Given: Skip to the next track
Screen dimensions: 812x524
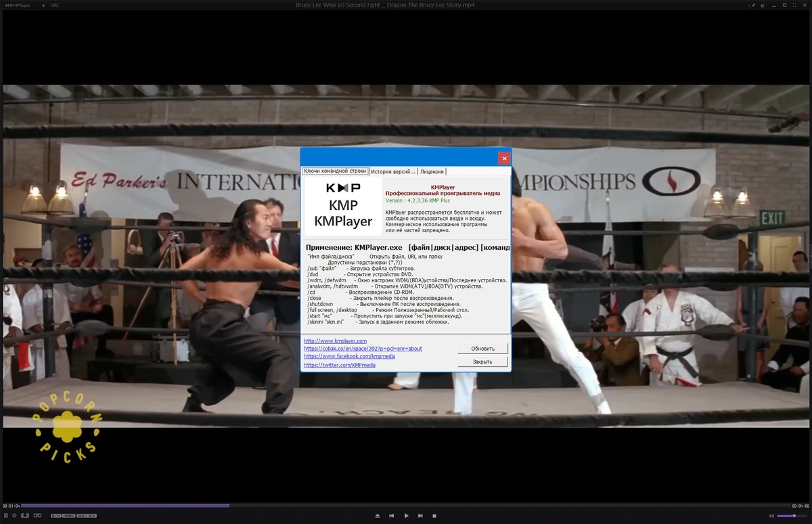Looking at the screenshot, I should 420,516.
